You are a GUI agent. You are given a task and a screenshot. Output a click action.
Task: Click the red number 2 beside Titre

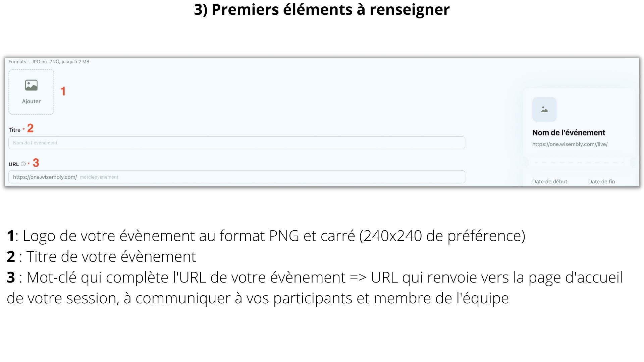tap(30, 128)
